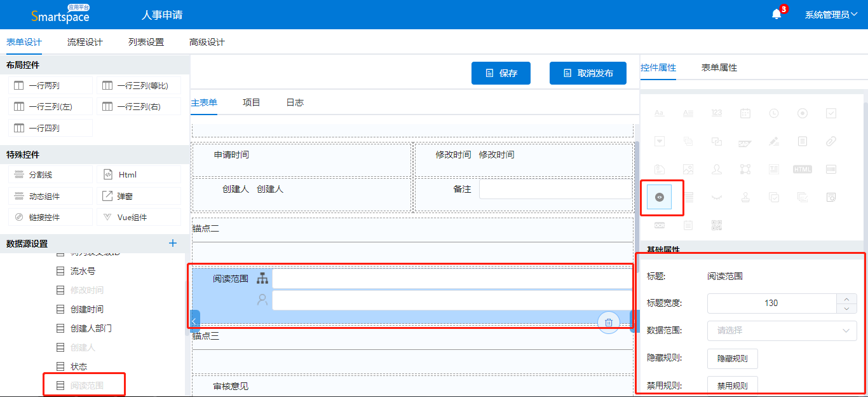Select the QR code control icon
This screenshot has width=868, height=397.
tap(717, 225)
